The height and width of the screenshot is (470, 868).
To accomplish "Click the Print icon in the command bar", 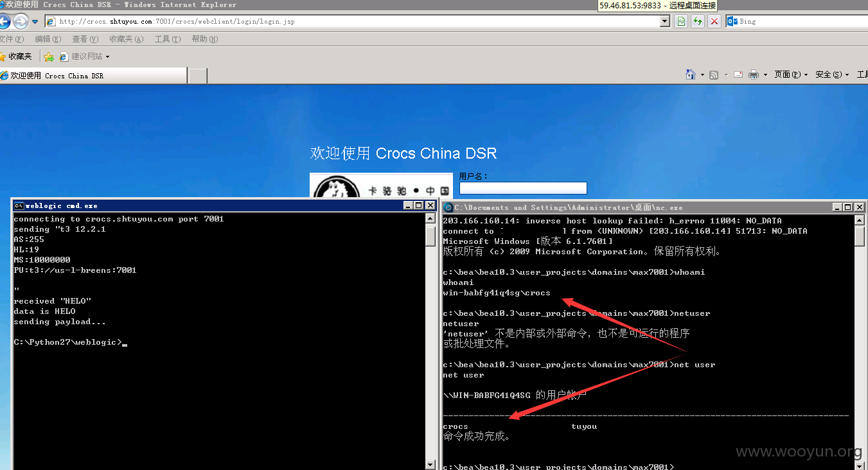I will 754,74.
